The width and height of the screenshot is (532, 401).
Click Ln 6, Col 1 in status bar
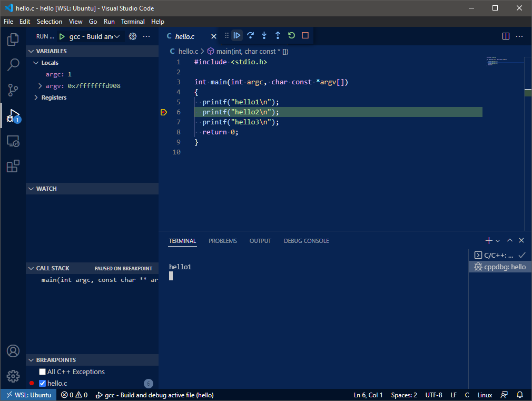tap(368, 395)
